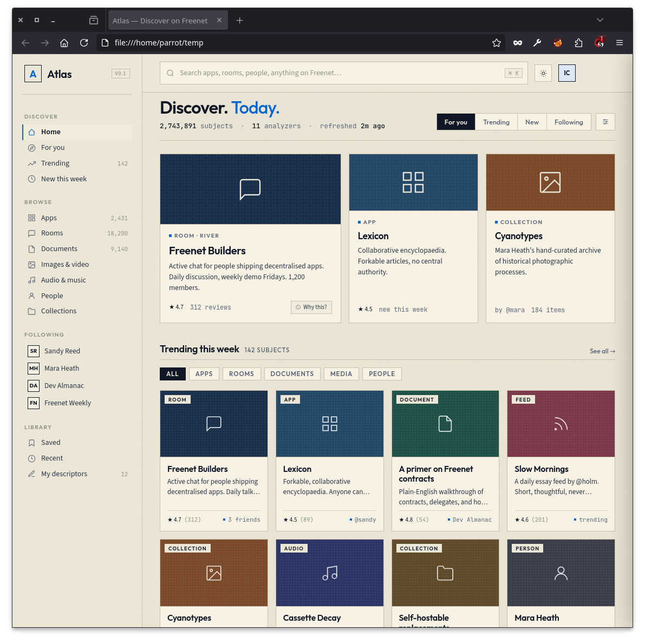The width and height of the screenshot is (645, 644).
Task: Close the Atlas browser tab
Action: click(219, 20)
